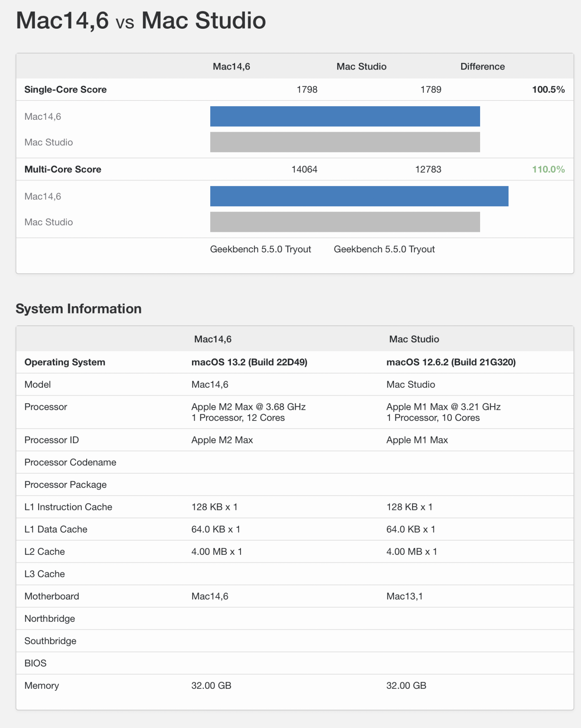581x728 pixels.
Task: Click the Mac13,1 motherboard value
Action: coord(404,596)
